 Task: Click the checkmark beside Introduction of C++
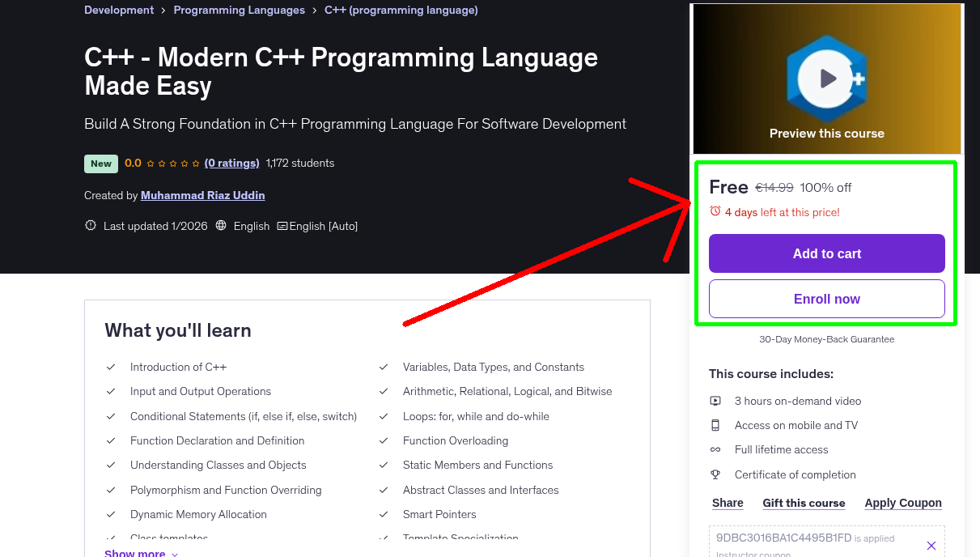point(111,367)
